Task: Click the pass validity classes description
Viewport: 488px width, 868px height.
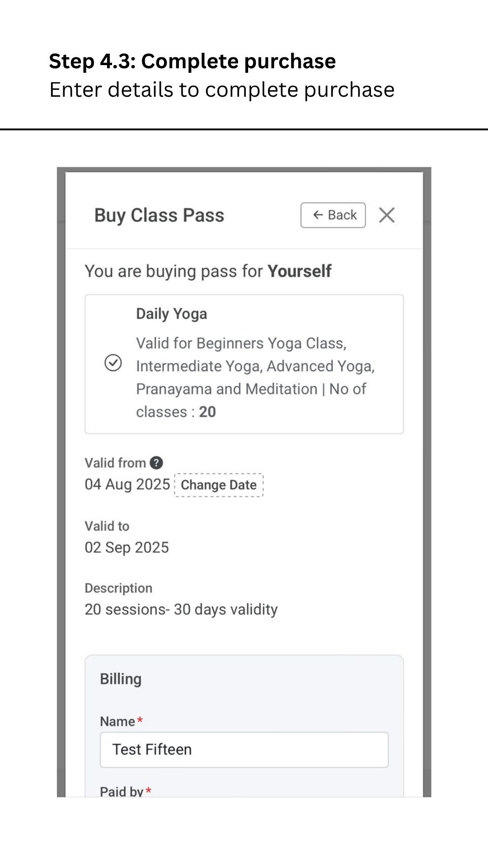Action: click(255, 377)
